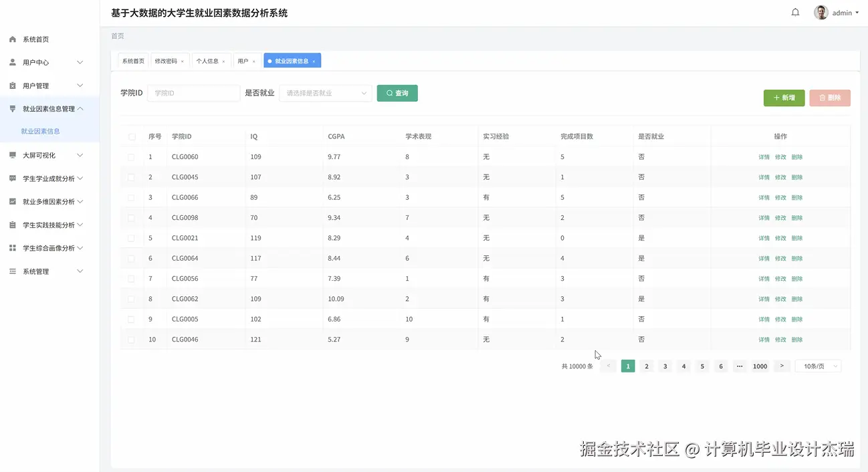Image resolution: width=868 pixels, height=472 pixels.
Task: Expand the 系统管理 sidebar menu
Action: (x=80, y=271)
